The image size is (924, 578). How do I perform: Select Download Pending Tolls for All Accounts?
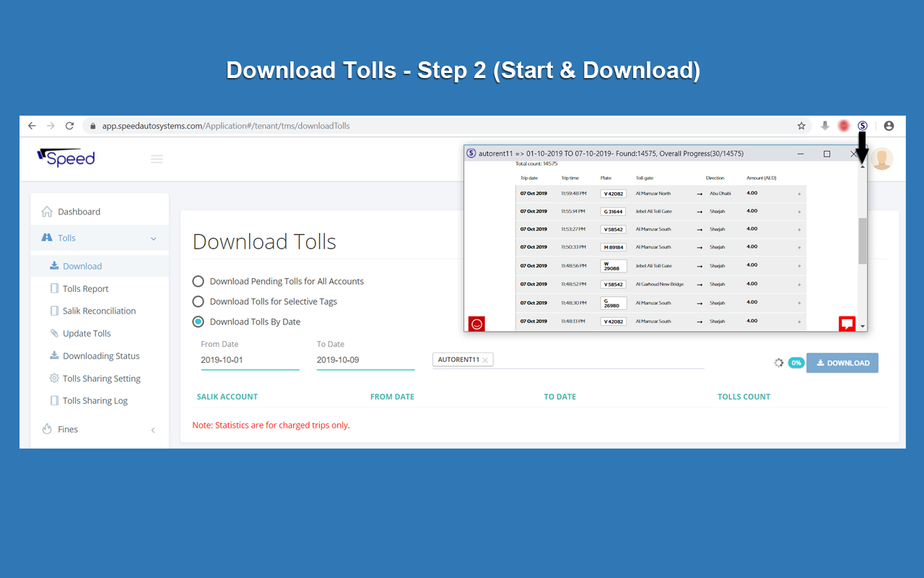(x=199, y=281)
